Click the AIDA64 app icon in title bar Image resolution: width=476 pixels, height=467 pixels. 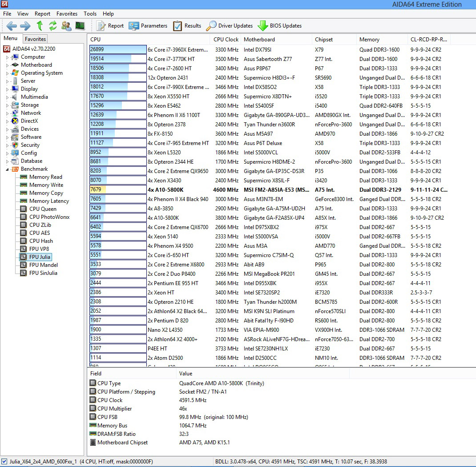pyautogui.click(x=4, y=4)
